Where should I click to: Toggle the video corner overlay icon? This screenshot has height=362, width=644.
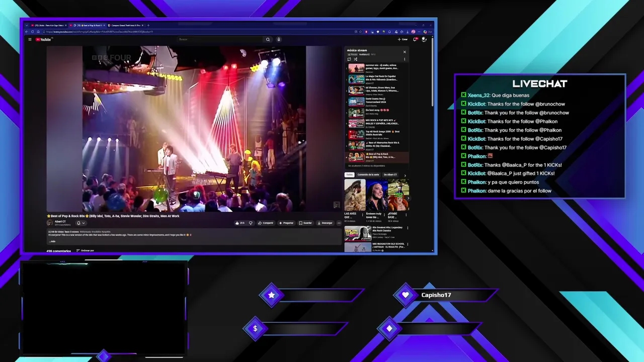coord(337,205)
